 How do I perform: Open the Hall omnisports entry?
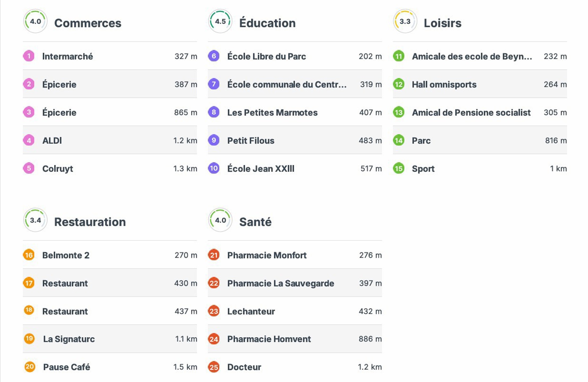tap(444, 85)
